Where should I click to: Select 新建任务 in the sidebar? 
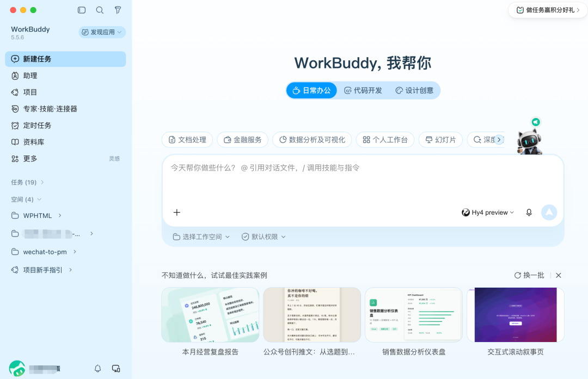(x=65, y=59)
